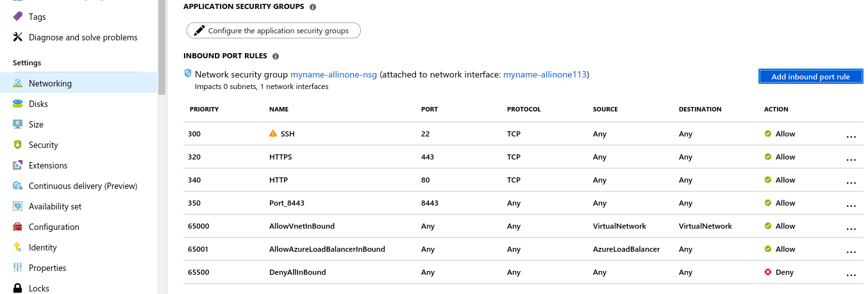Click the network security group shield icon
The width and height of the screenshot is (868, 294).
tap(188, 74)
